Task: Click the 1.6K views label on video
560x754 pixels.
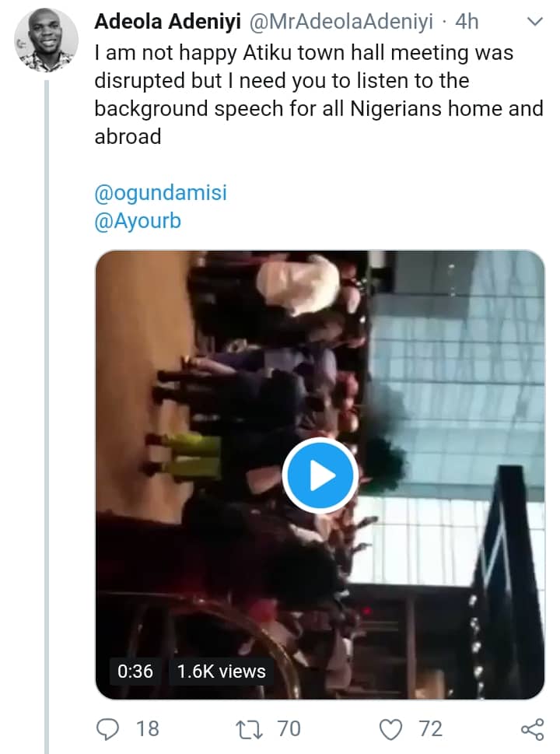Action: (x=222, y=671)
